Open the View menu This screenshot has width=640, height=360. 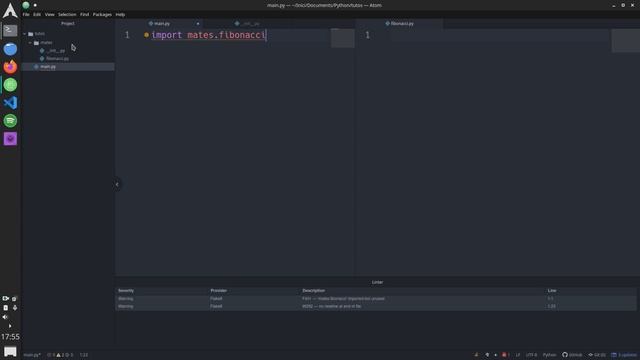coord(49,14)
